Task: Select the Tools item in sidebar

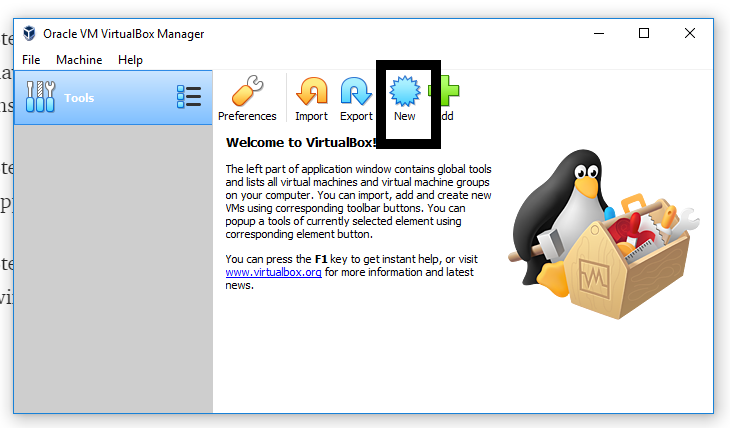Action: pos(113,98)
